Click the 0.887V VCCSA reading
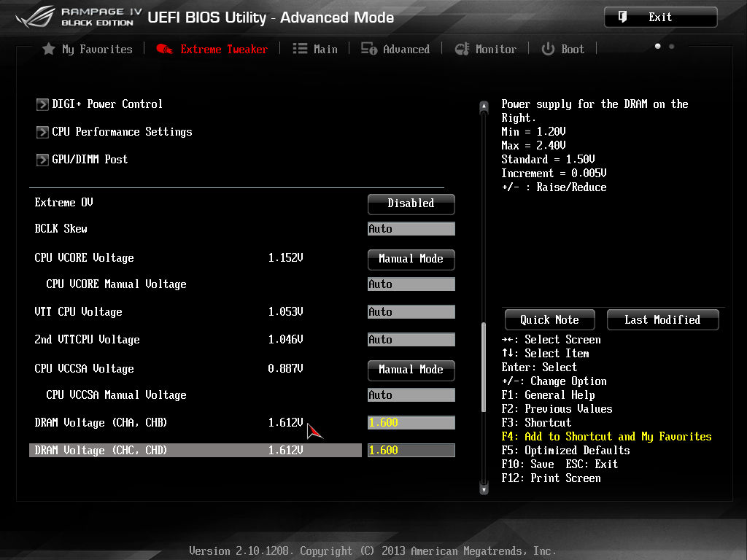Image resolution: width=747 pixels, height=560 pixels. coord(286,368)
